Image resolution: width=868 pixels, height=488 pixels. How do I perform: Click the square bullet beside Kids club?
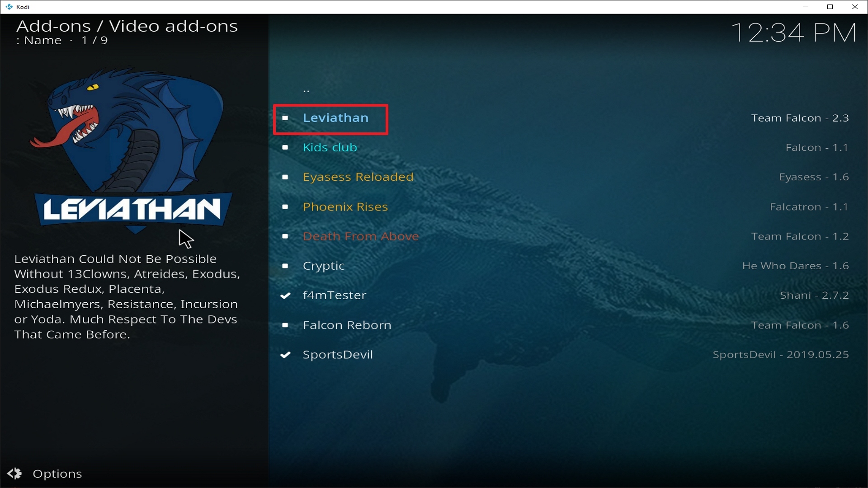pos(285,147)
